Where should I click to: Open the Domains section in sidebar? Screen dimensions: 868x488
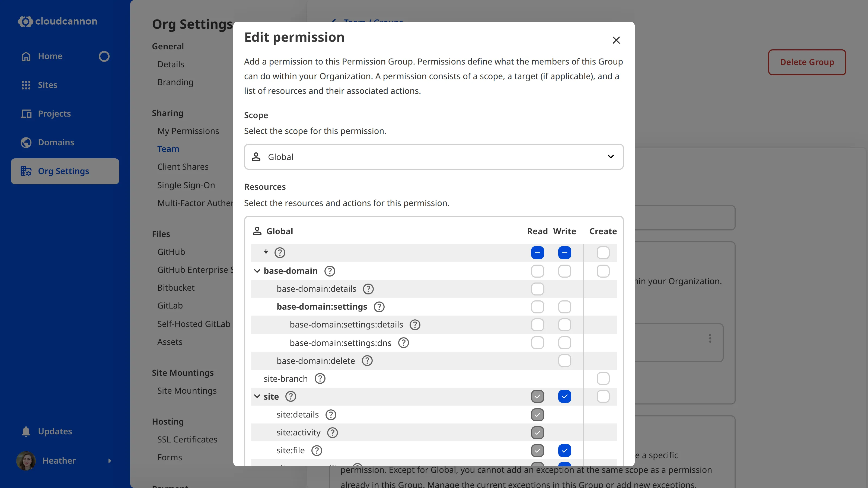tap(56, 142)
